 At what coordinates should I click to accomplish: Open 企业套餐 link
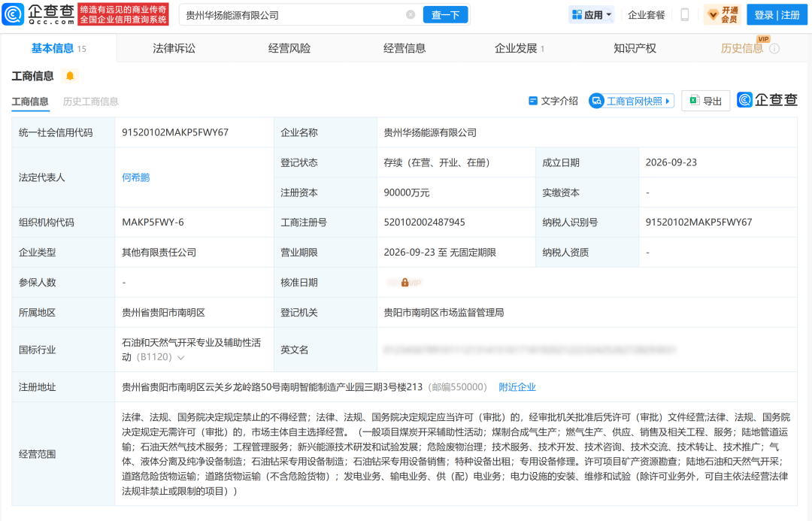646,15
